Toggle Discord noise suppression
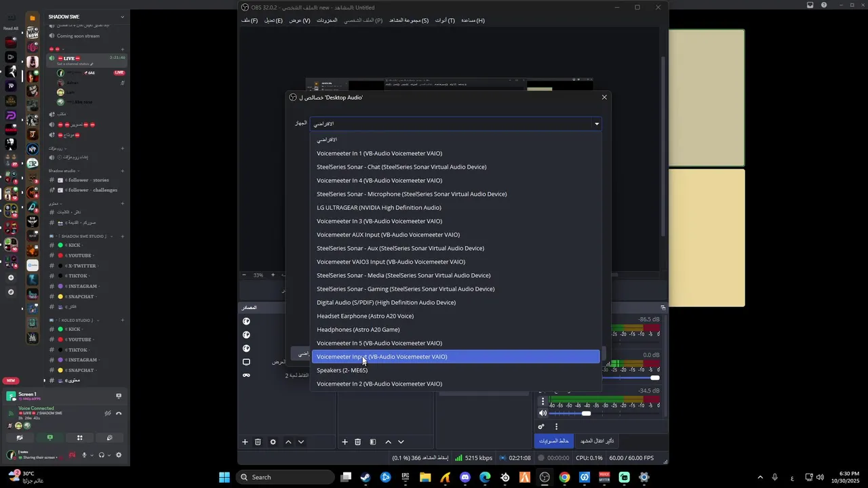 click(x=108, y=413)
